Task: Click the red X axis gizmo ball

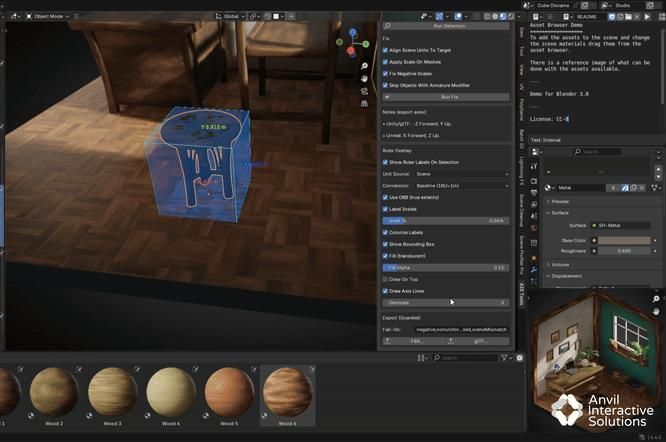Action: point(351,51)
